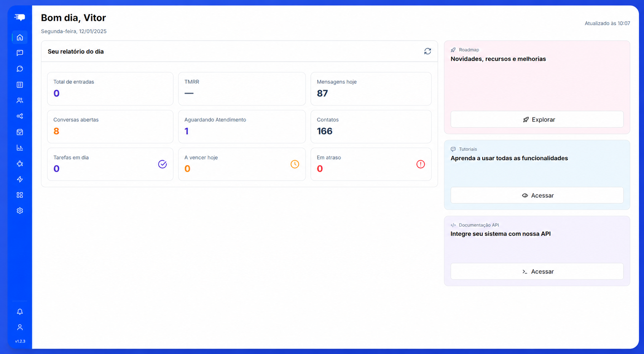Open the lightning bolt automations icon
This screenshot has height=354, width=644.
pos(20,179)
